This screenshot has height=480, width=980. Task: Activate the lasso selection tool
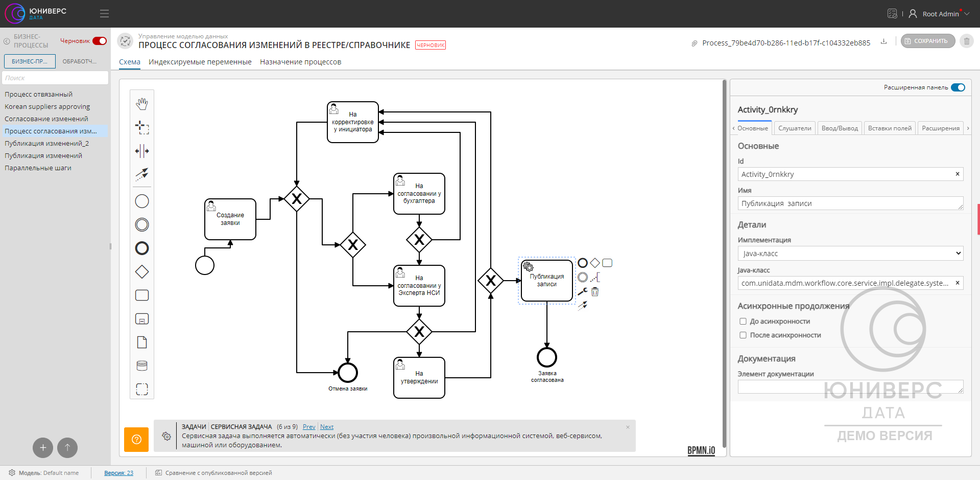[142, 127]
